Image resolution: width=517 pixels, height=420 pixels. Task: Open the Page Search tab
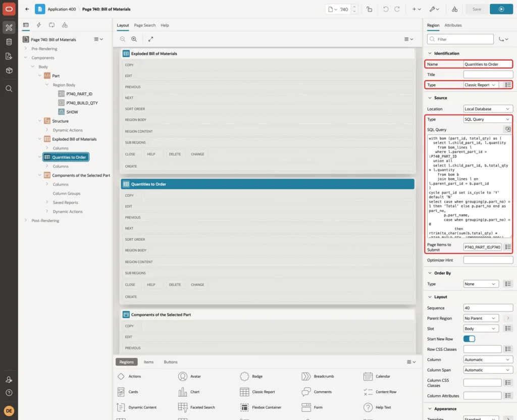[x=144, y=25]
